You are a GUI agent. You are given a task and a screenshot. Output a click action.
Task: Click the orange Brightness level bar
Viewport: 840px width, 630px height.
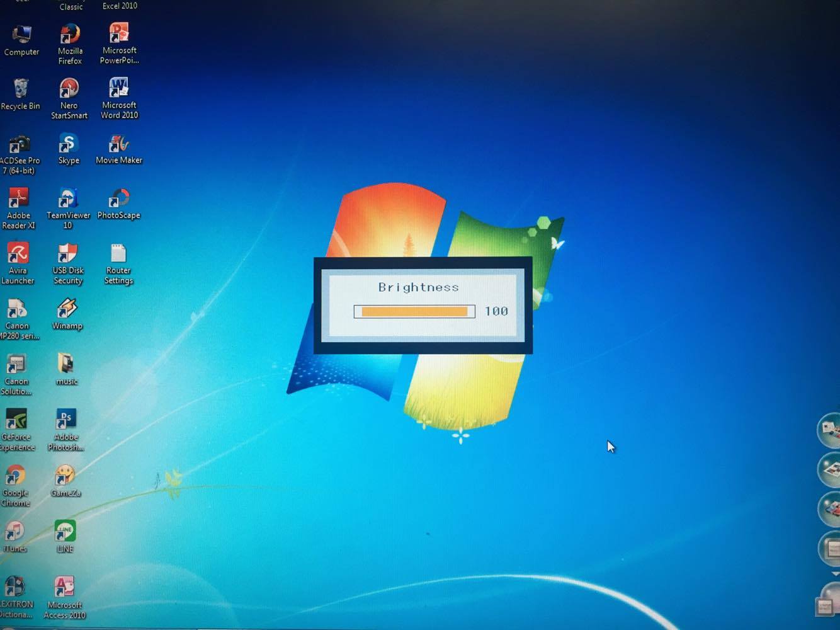(x=414, y=311)
